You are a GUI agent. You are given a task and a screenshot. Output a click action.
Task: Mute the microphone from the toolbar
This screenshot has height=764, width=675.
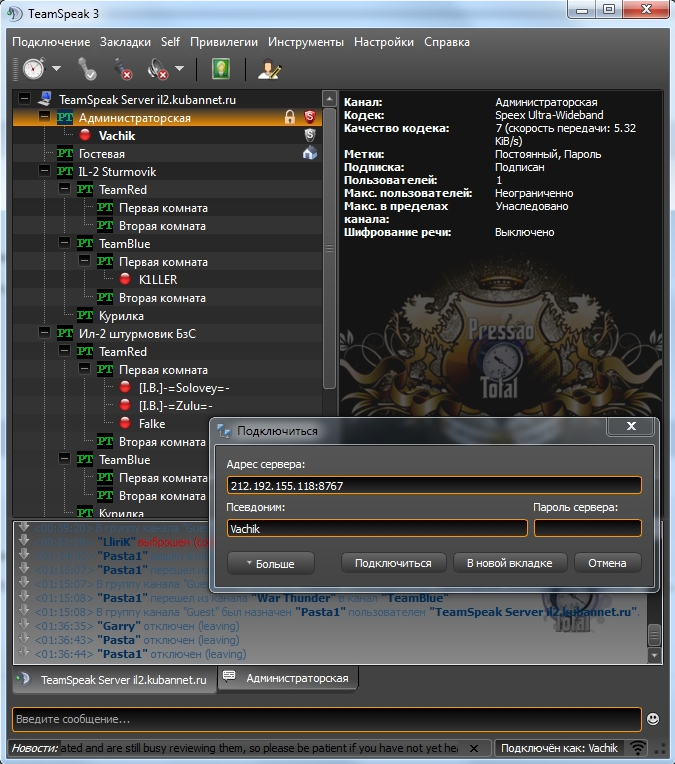click(123, 69)
